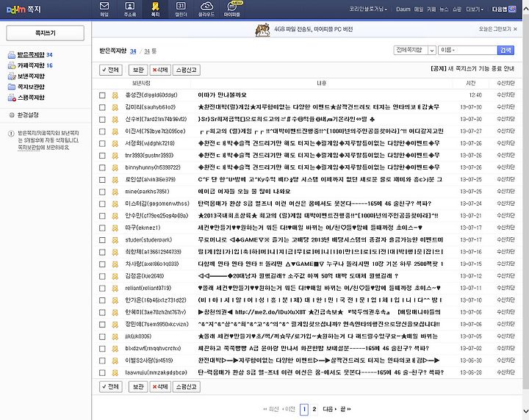Screen dimensions: 529x420
Task: Check the box for message from 미스터김(gogomonwthss)
Action: 102,204
